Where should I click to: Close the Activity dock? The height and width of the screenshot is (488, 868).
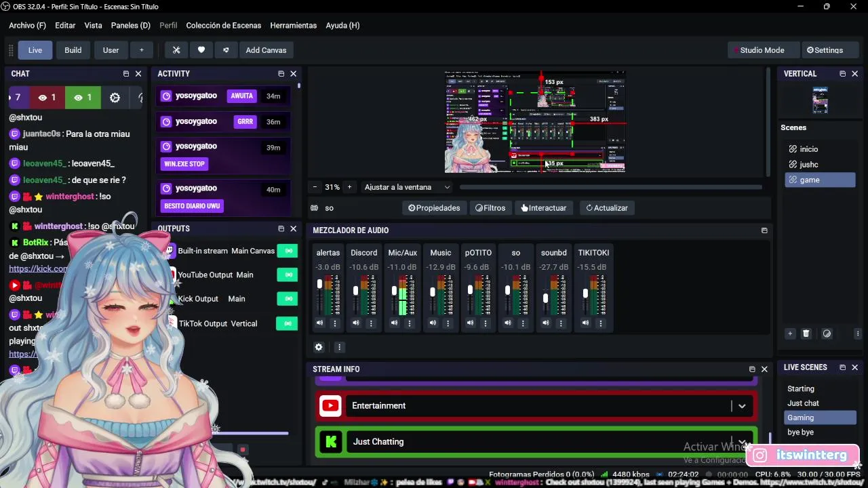pyautogui.click(x=294, y=74)
